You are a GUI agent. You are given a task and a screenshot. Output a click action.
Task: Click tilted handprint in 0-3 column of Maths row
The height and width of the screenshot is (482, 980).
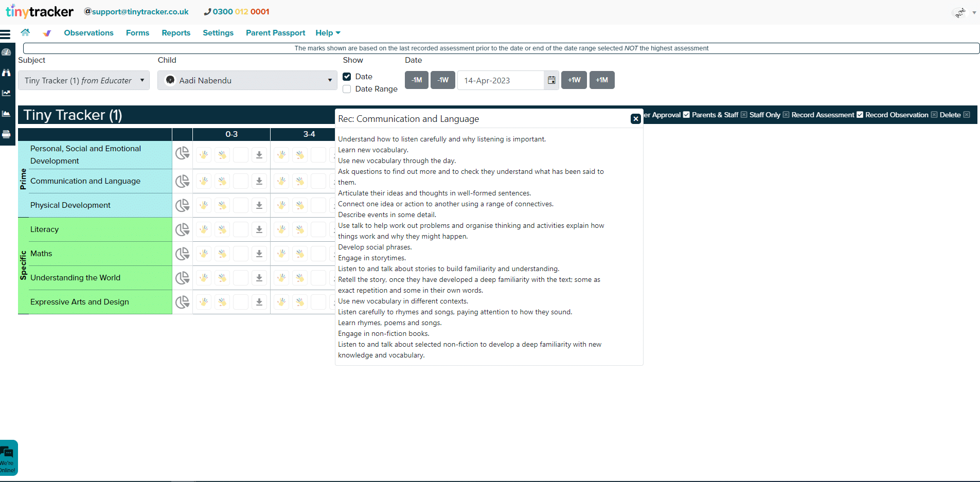[x=222, y=254]
